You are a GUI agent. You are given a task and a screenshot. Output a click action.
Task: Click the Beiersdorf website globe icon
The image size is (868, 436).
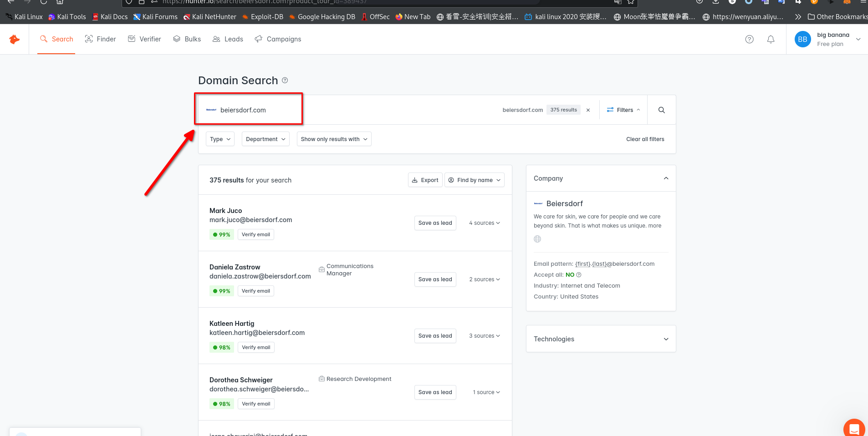pyautogui.click(x=537, y=239)
